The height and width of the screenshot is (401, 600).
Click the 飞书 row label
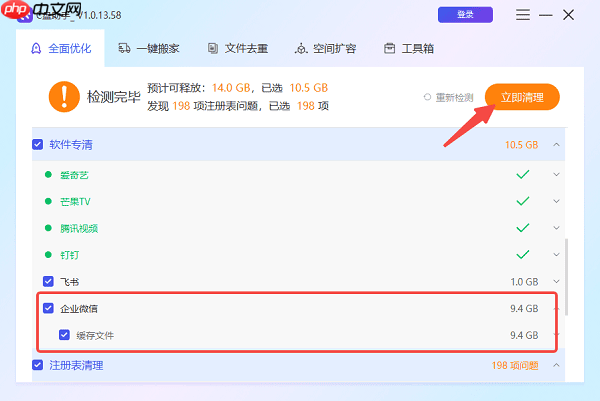point(70,282)
